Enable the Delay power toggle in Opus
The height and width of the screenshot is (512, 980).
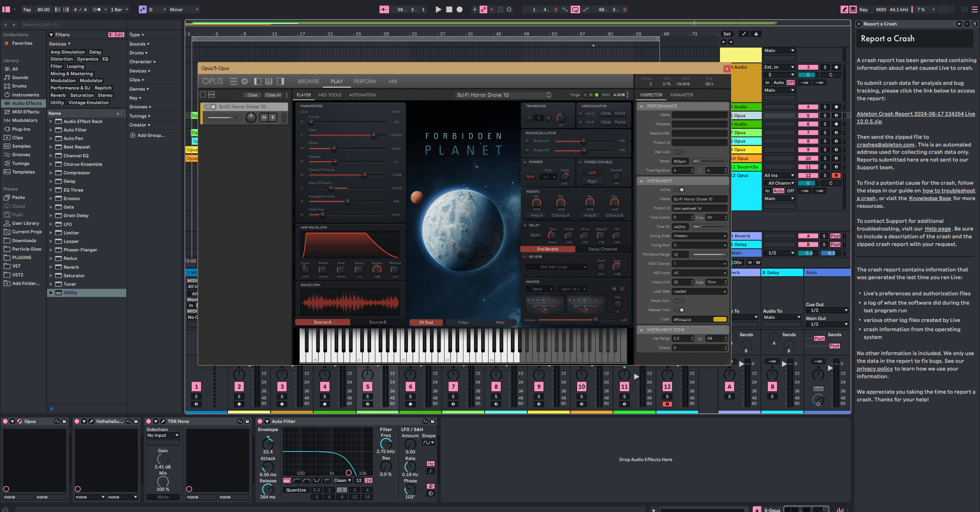click(525, 225)
